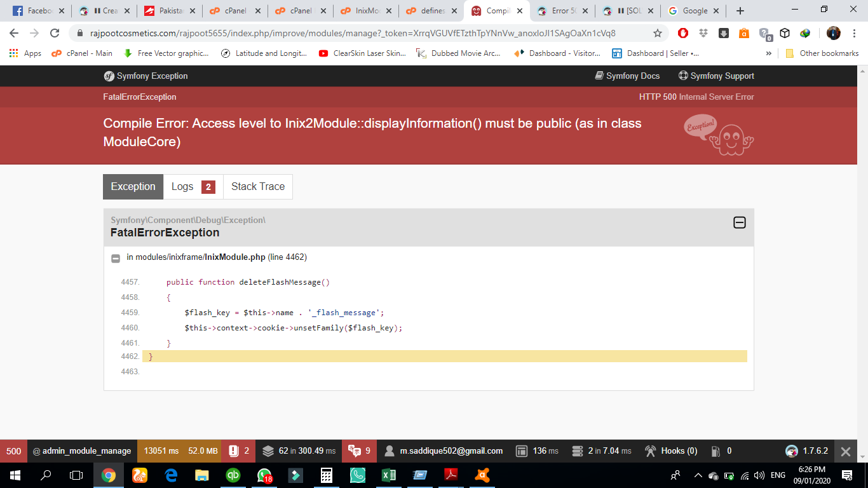This screenshot has height=488, width=868.
Task: Open the translations panel showing 9
Action: [x=359, y=451]
